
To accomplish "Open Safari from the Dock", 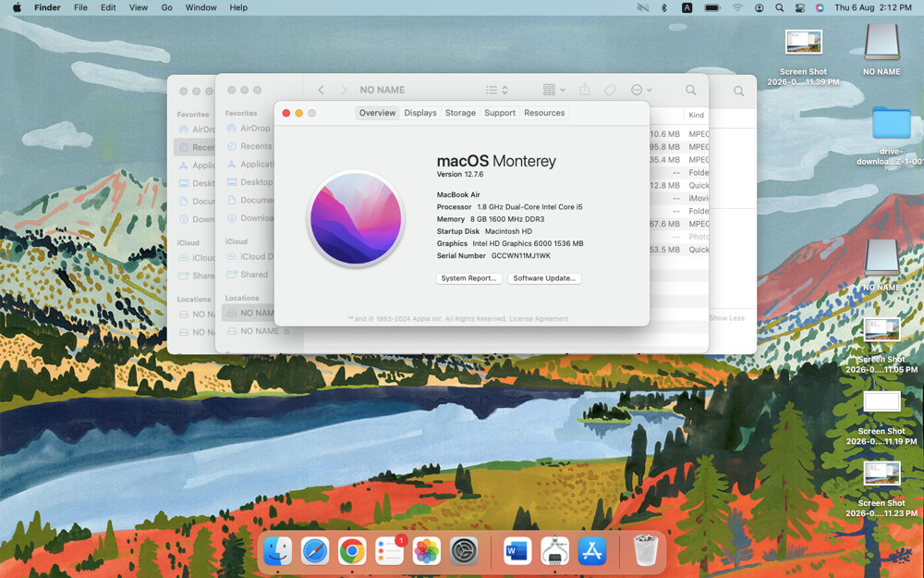I will click(x=315, y=551).
